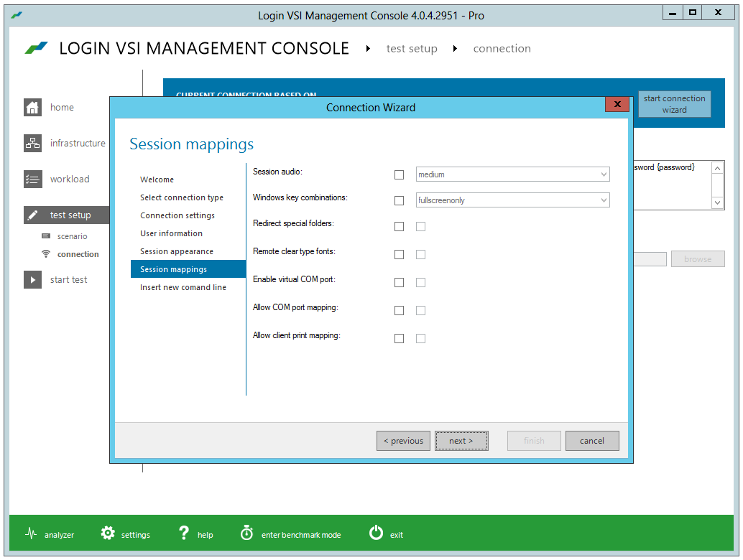The width and height of the screenshot is (743, 560).
Task: Click the infrastructure network icon
Action: tap(32, 143)
